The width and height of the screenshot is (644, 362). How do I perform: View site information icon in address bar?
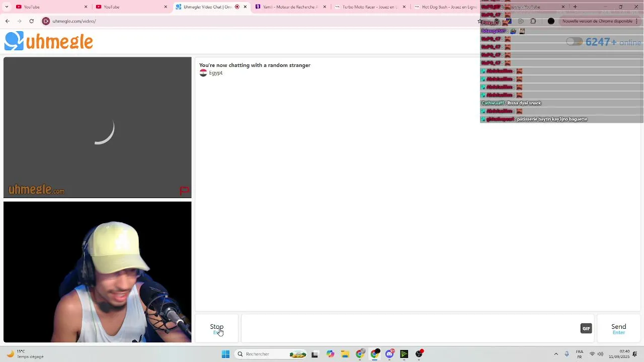tap(46, 21)
